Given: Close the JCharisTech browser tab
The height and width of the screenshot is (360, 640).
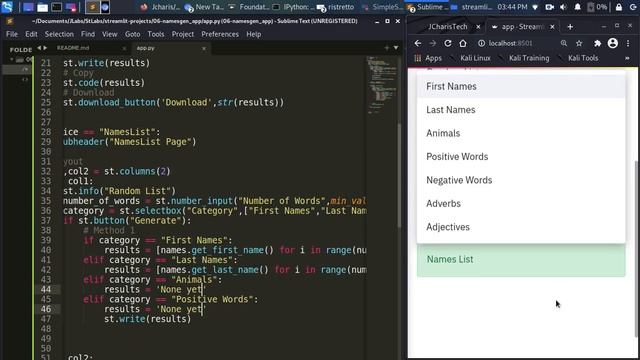Looking at the screenshot, I should [478, 27].
